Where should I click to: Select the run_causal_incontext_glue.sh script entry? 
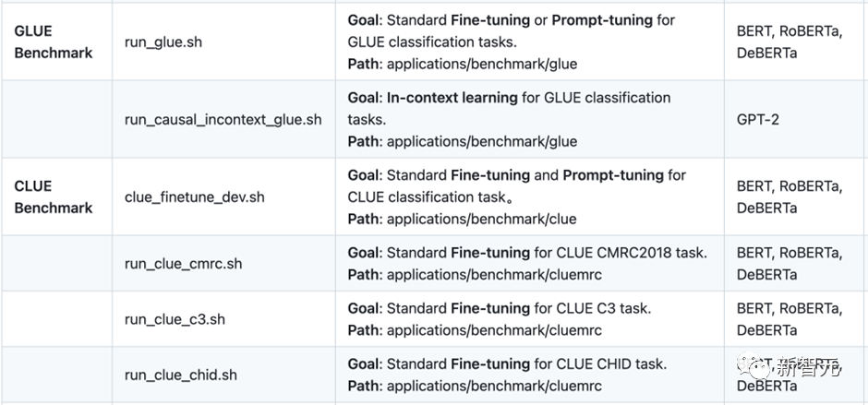[x=223, y=119]
